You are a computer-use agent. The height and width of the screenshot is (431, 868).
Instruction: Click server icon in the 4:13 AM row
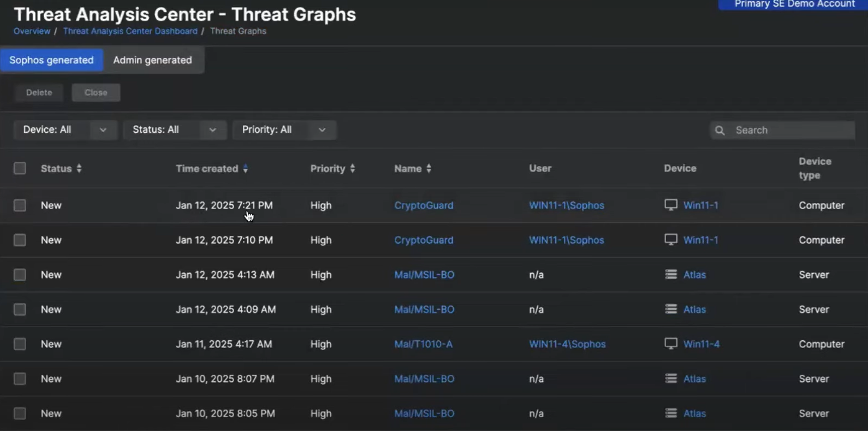[x=671, y=274]
